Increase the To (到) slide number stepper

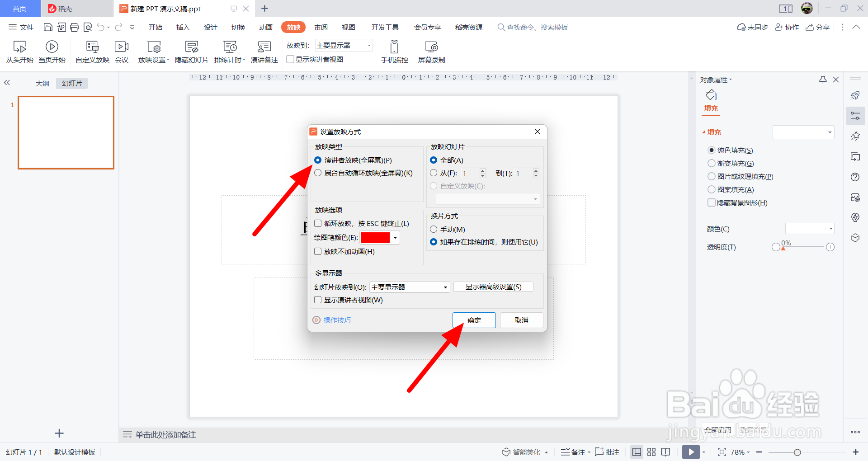(x=536, y=170)
